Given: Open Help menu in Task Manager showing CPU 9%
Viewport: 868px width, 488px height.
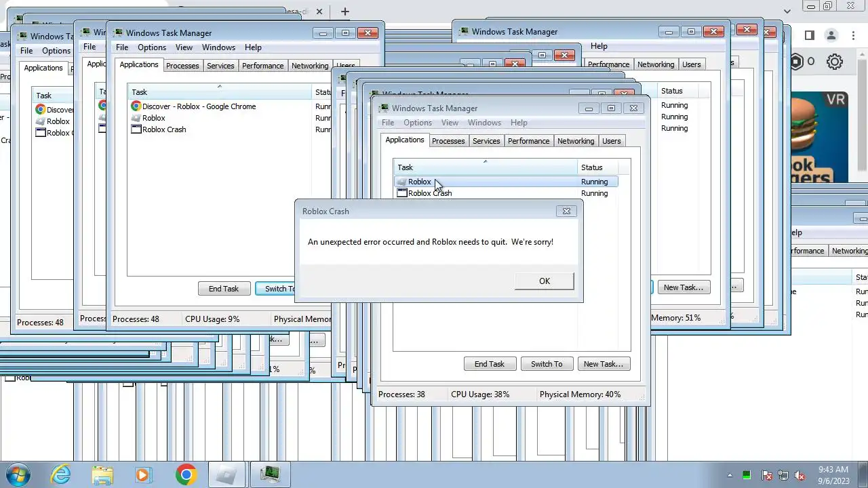Looking at the screenshot, I should (x=253, y=47).
